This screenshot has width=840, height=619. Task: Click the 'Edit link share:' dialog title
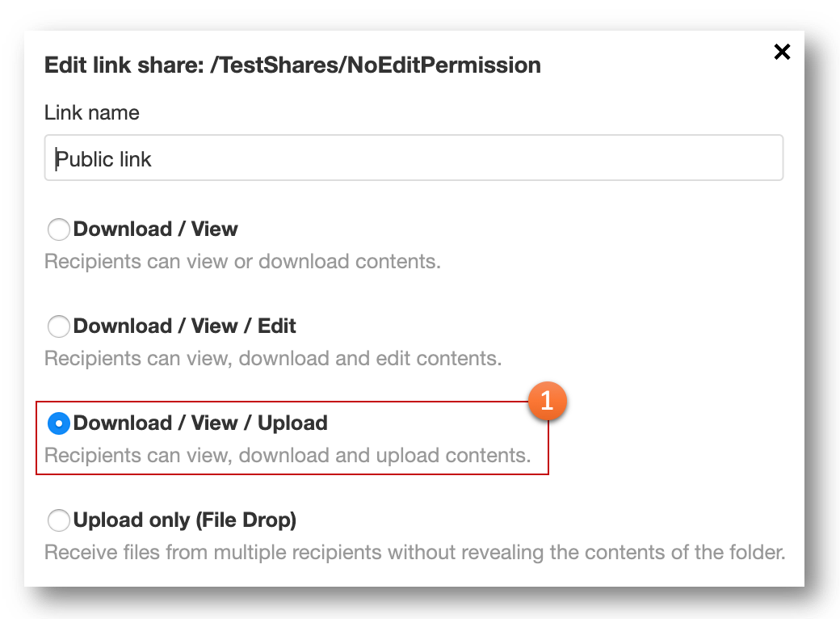click(x=124, y=65)
